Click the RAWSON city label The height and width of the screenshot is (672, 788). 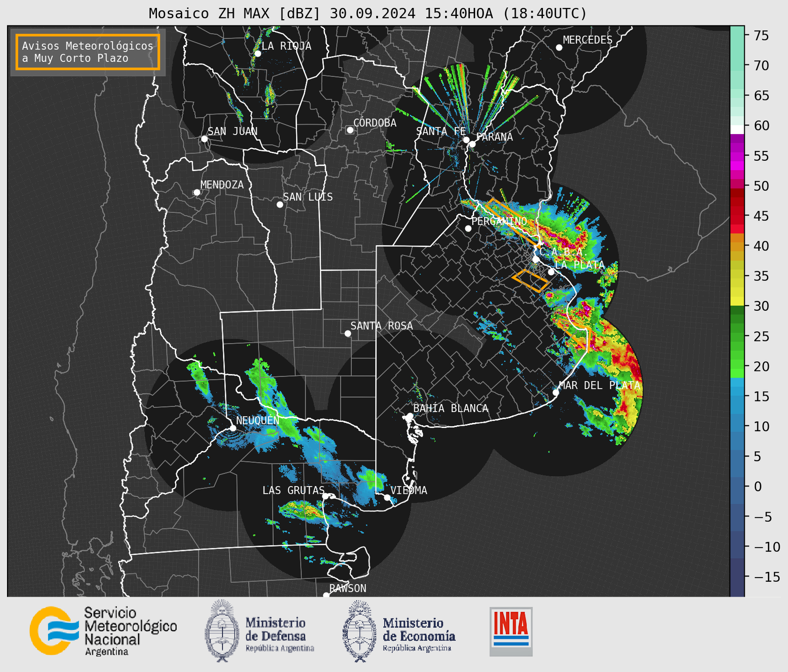pyautogui.click(x=348, y=588)
